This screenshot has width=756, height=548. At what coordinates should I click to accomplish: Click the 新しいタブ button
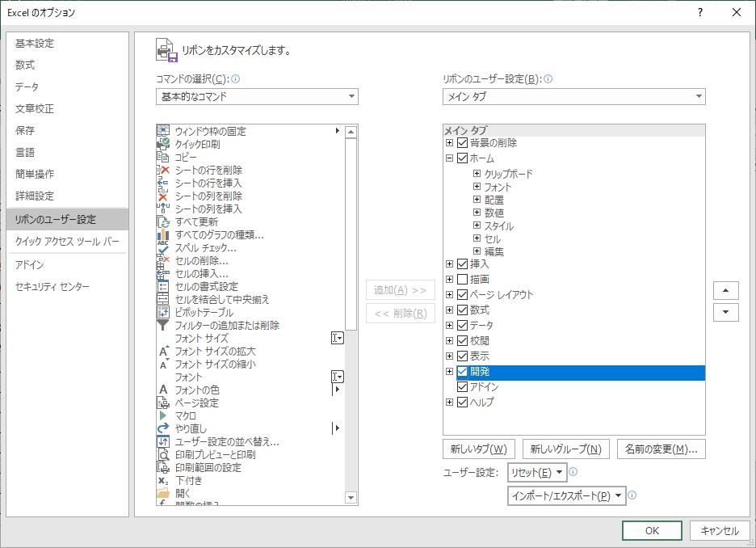(480, 449)
